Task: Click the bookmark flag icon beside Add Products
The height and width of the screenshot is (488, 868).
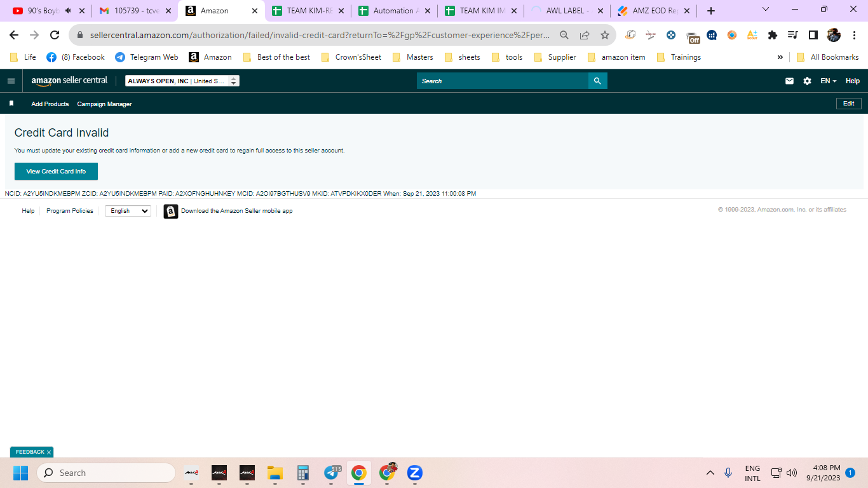Action: pyautogui.click(x=11, y=104)
